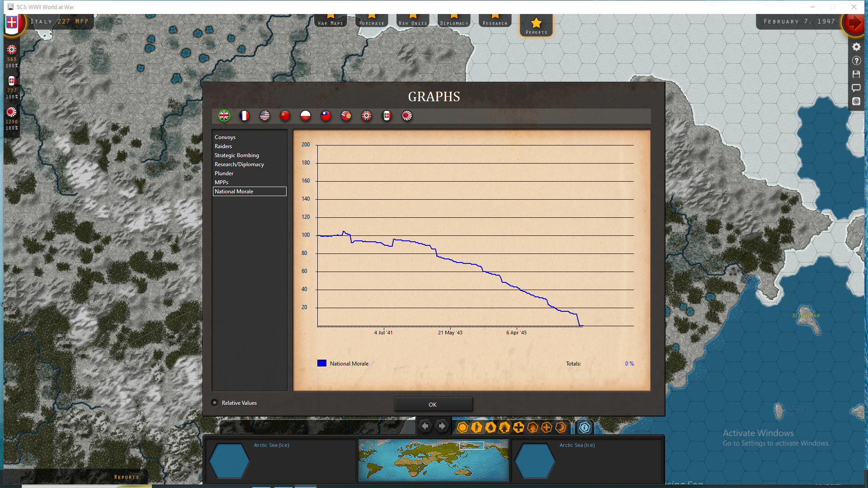This screenshot has height=488, width=868.
Task: Click the minimap viewport rectangle
Action: (472, 445)
